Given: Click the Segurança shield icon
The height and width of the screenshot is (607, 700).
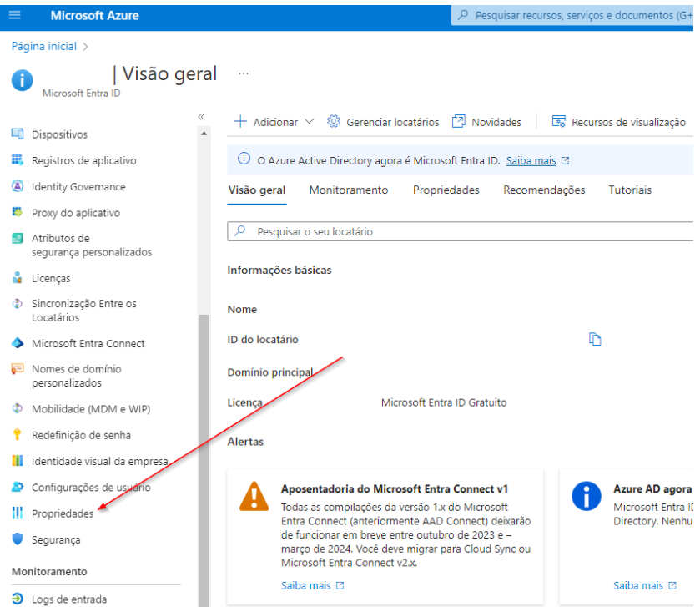Looking at the screenshot, I should (18, 539).
